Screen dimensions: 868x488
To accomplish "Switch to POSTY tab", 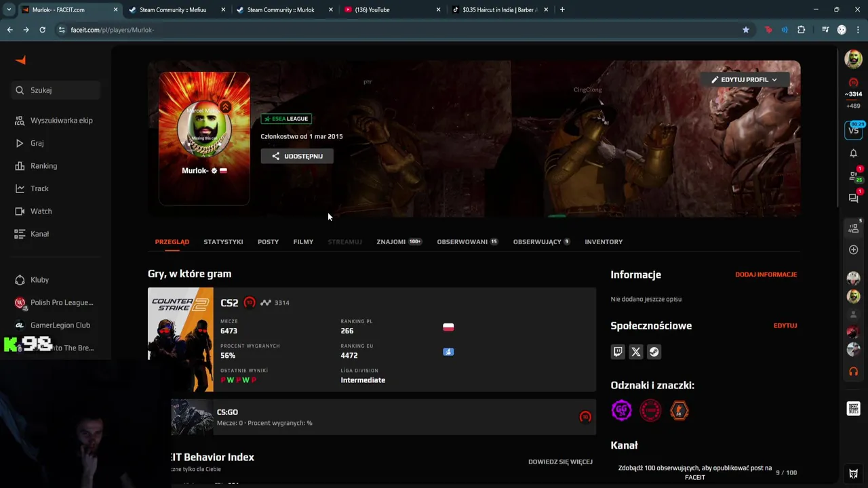I will (x=268, y=242).
